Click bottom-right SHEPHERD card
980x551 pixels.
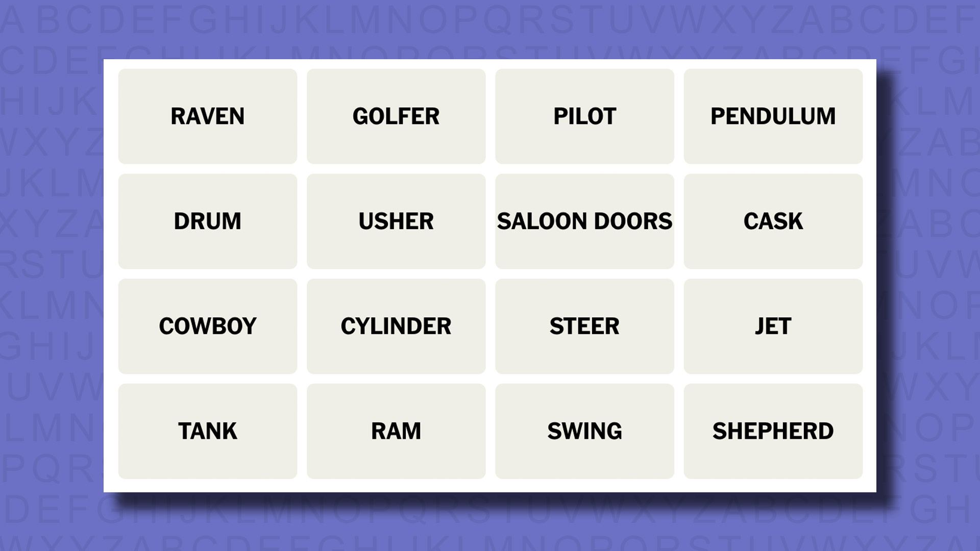click(x=773, y=431)
